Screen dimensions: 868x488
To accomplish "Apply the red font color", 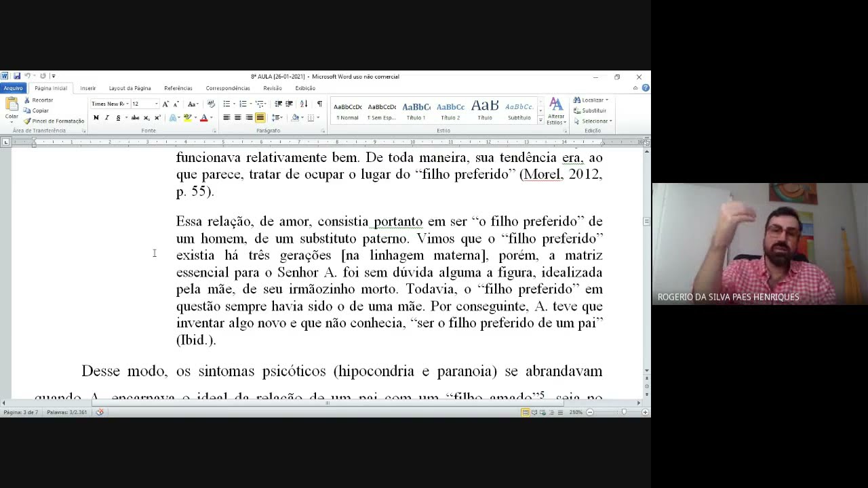I will click(203, 118).
